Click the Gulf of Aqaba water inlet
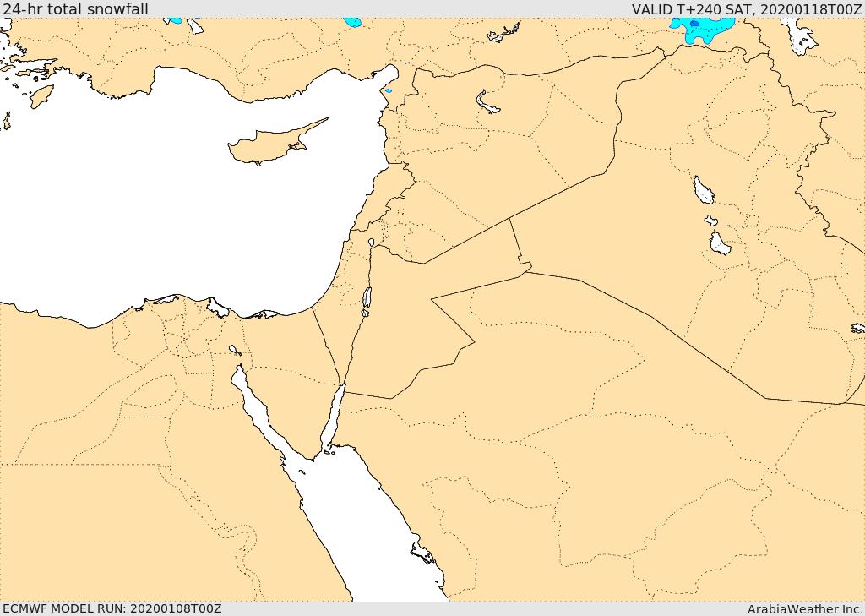Viewport: 865px width, 616px height. click(x=333, y=417)
